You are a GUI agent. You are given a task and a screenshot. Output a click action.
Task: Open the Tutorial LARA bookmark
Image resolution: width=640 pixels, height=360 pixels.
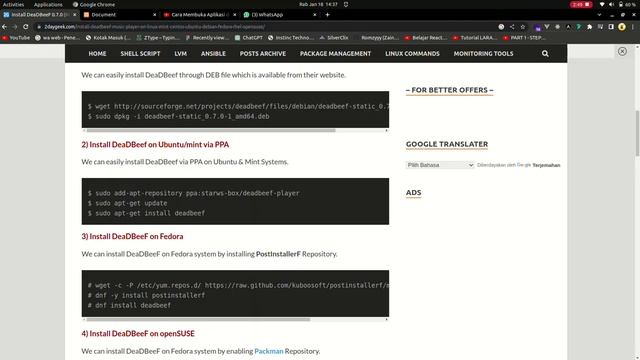[x=475, y=38]
